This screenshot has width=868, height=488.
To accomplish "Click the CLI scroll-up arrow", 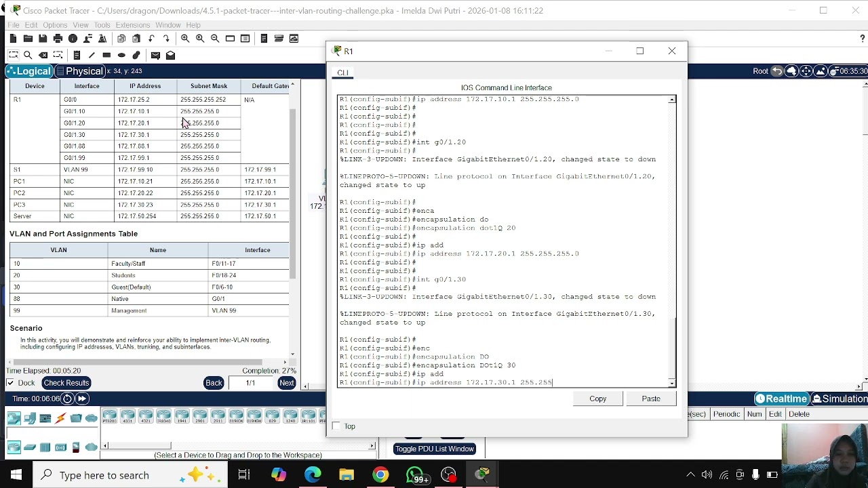I will [672, 100].
